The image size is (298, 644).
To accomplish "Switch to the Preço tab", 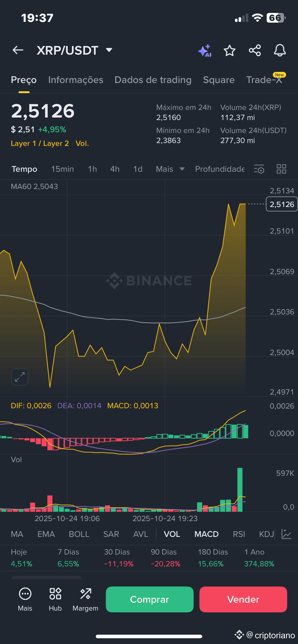I will [24, 80].
